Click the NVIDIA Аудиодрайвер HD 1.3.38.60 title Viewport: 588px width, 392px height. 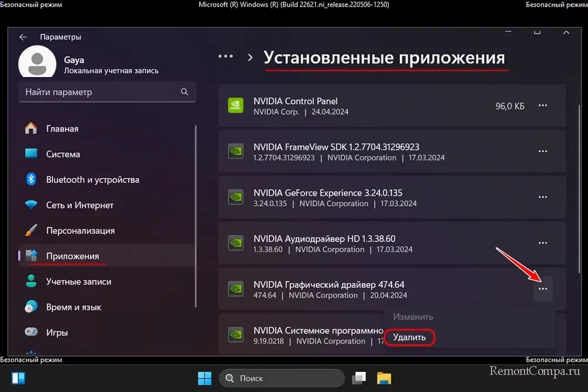[325, 238]
